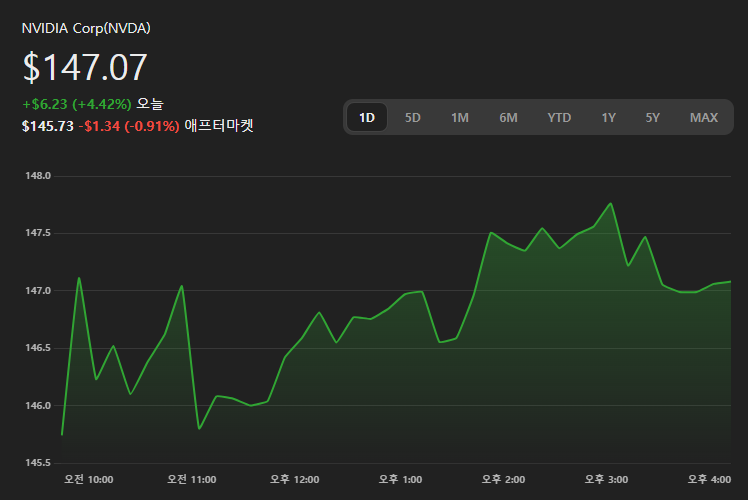This screenshot has width=748, height=500.
Task: Click the $145.73 after-market price
Action: [x=48, y=126]
